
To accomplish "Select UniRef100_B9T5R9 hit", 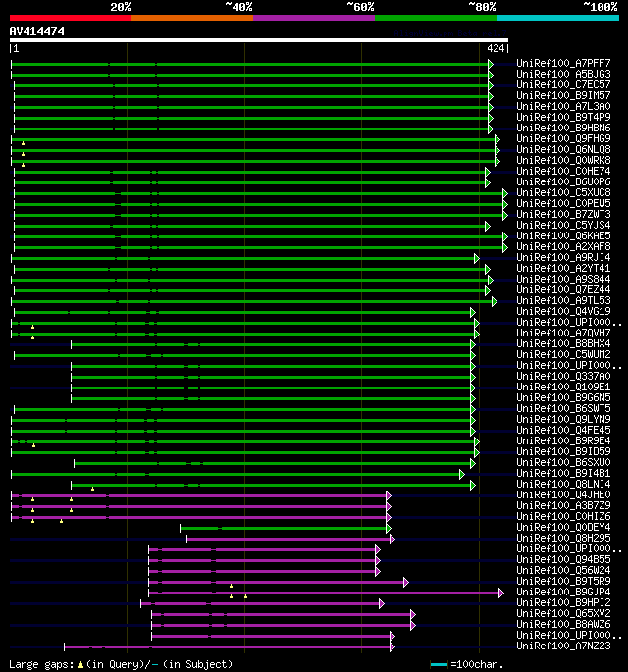I will [563, 581].
